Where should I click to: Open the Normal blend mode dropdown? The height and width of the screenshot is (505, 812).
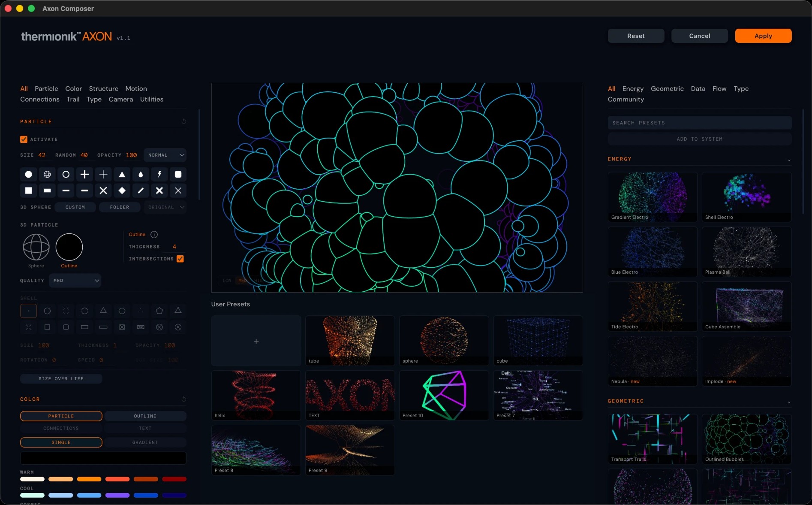click(x=165, y=155)
